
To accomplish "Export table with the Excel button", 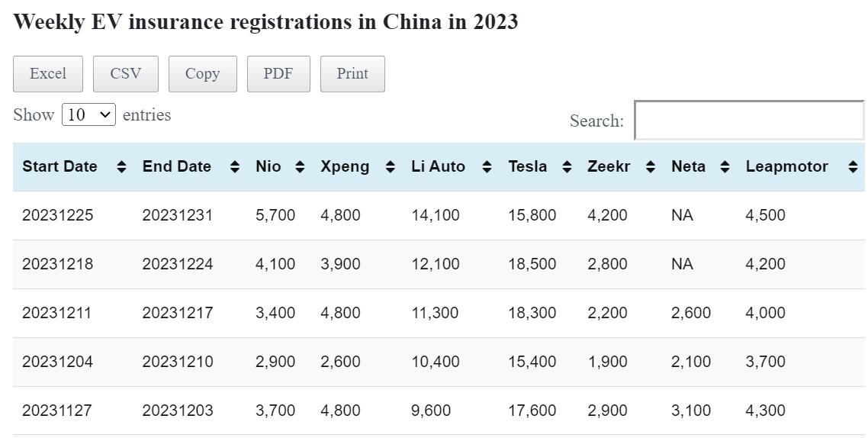I will click(48, 74).
